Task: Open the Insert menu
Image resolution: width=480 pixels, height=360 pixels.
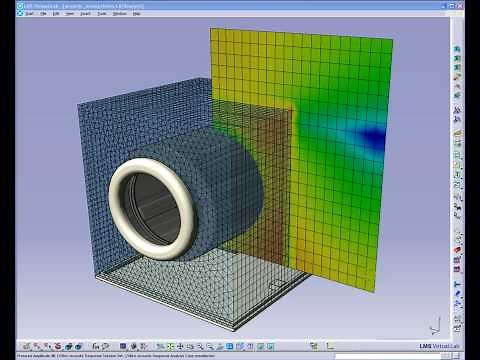Action: [85, 14]
